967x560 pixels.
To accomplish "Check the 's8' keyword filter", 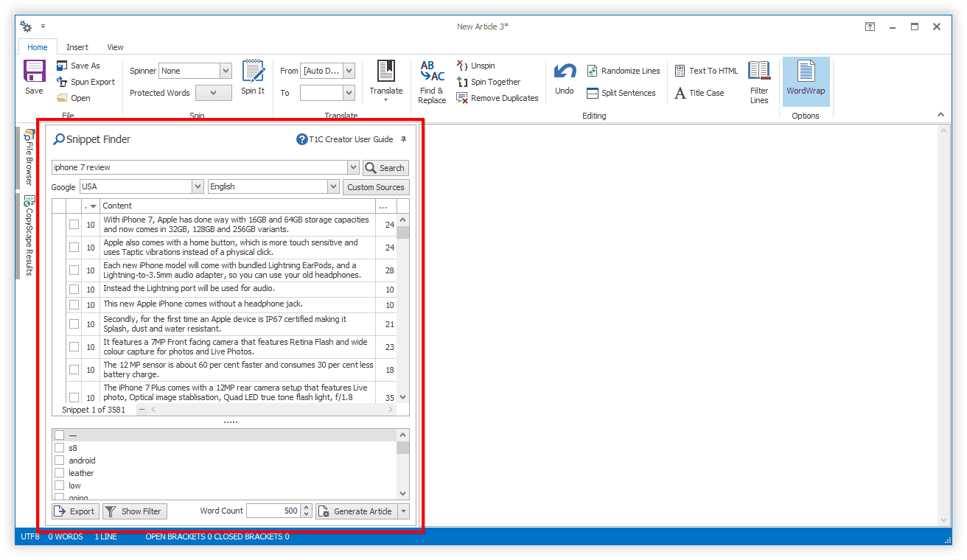I will (59, 448).
